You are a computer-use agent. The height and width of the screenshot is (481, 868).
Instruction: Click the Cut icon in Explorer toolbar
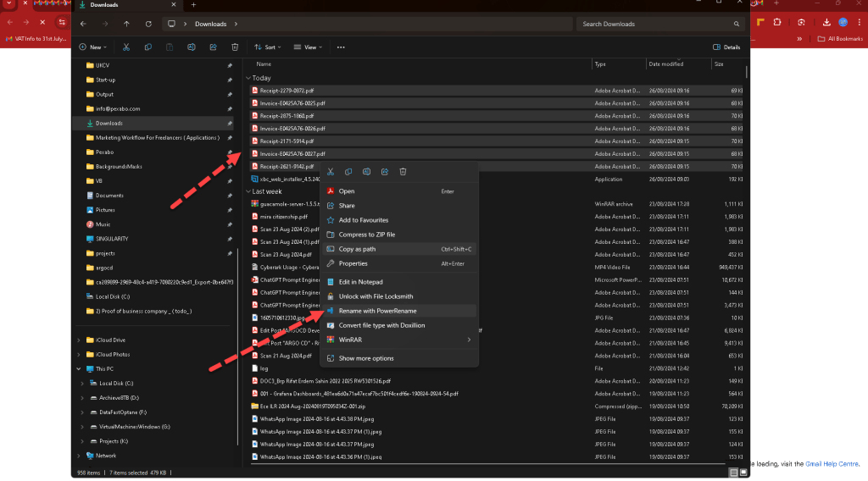(x=126, y=47)
